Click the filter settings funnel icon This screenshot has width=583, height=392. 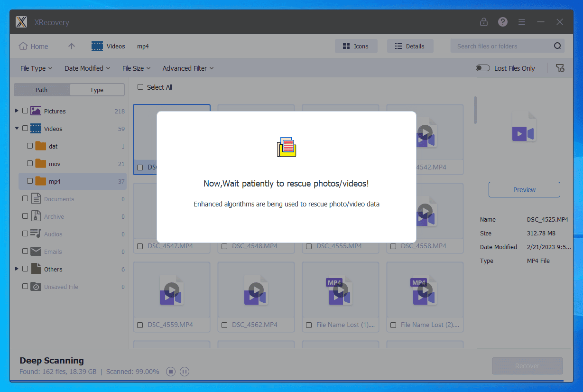(560, 68)
